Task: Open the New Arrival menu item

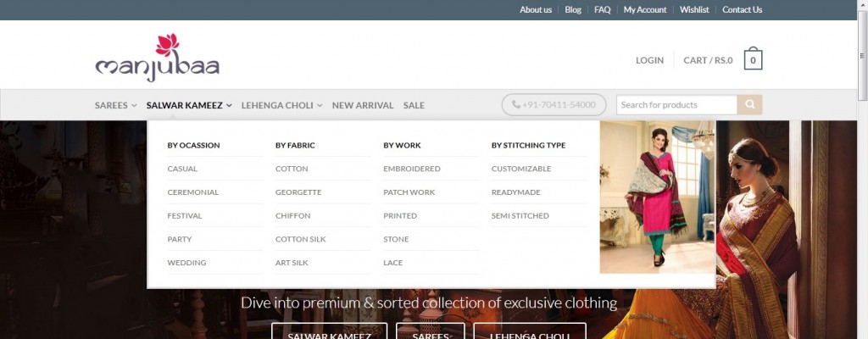Action: tap(363, 105)
